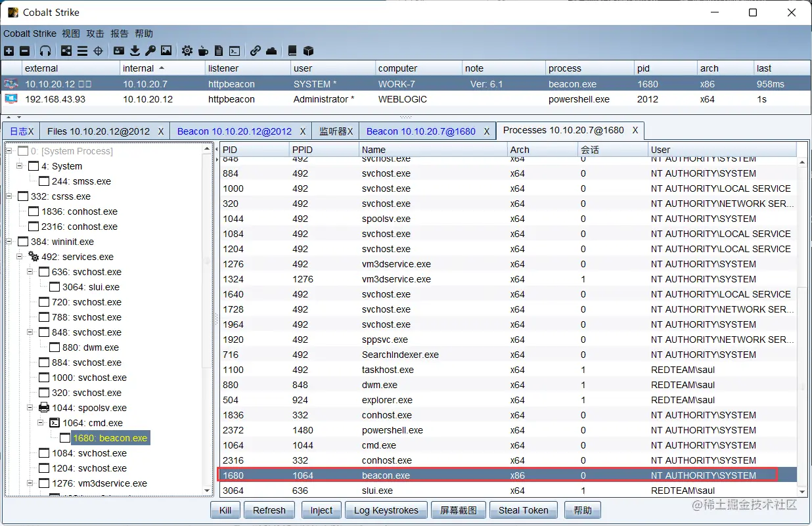
Task: Close the Files 10.10.20.12@2012 tab
Action: (x=161, y=131)
